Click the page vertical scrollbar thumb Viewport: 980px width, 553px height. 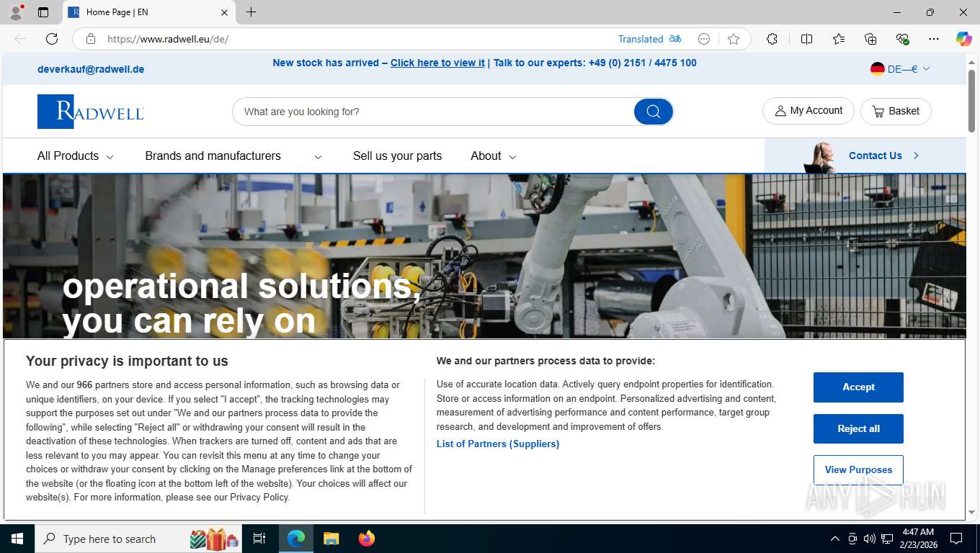click(x=971, y=99)
